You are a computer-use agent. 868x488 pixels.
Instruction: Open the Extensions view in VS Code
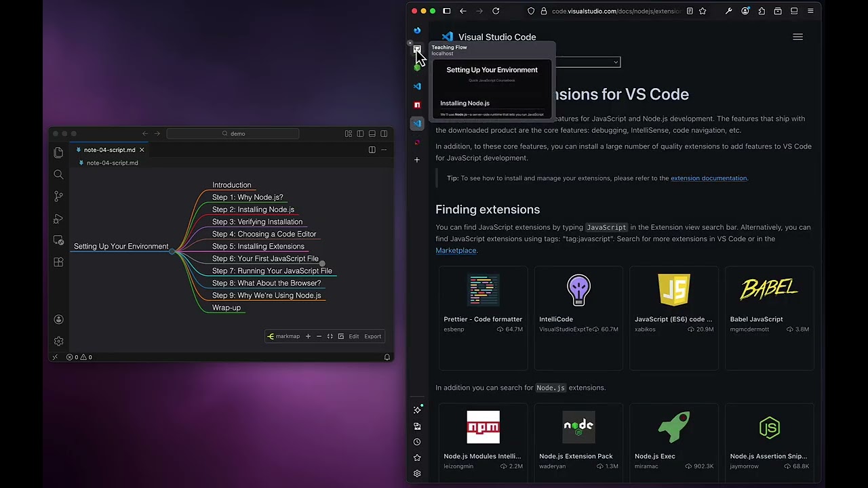pos(58,262)
